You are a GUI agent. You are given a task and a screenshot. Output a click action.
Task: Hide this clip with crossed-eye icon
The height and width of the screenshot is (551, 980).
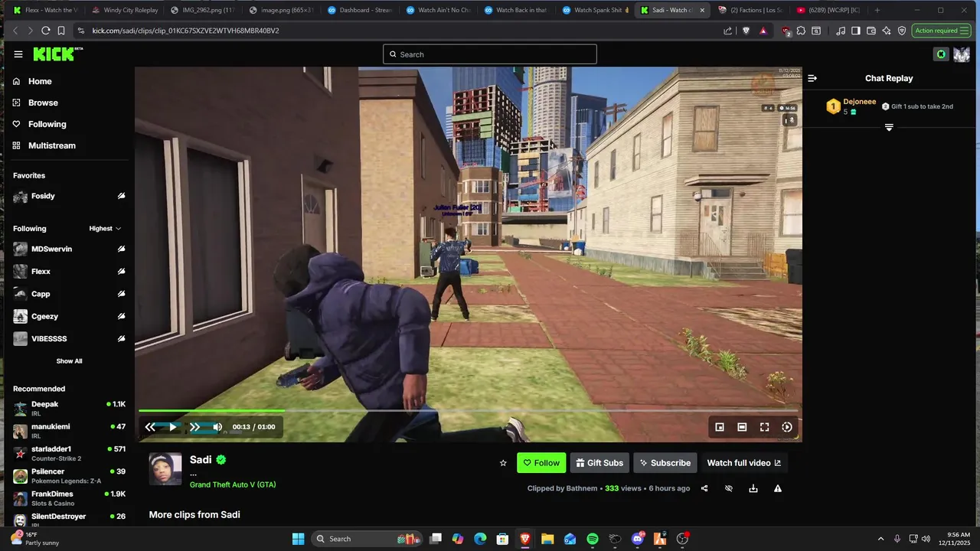pos(729,488)
